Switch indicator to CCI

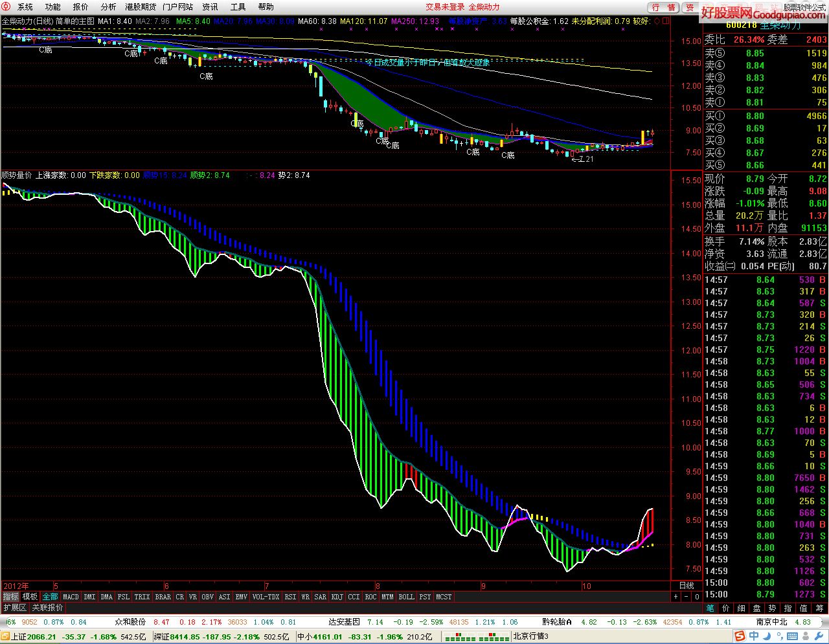tap(354, 597)
